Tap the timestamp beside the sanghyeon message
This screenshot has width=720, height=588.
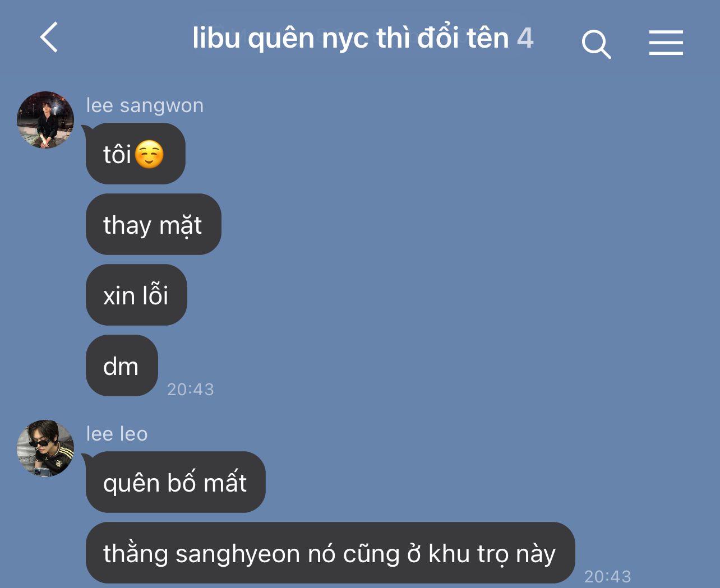tap(608, 576)
